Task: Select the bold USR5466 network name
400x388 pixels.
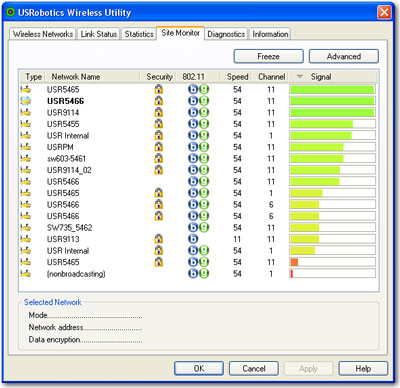Action: 65,101
